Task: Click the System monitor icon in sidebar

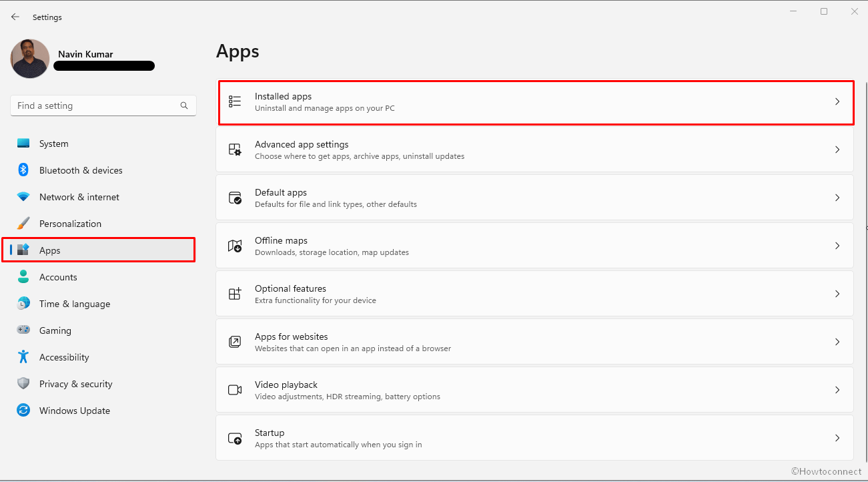Action: [23, 144]
